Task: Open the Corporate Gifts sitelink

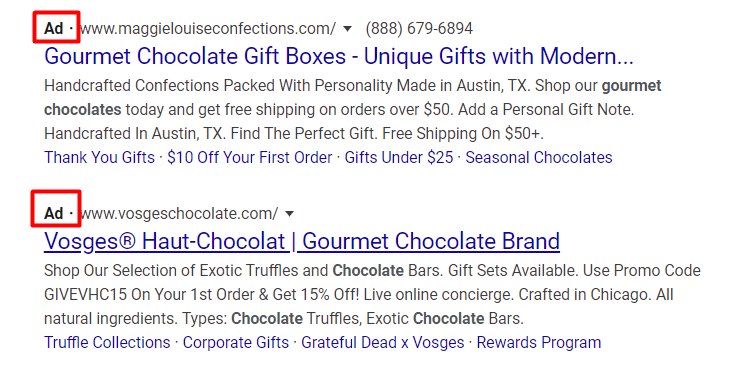Action: (236, 342)
